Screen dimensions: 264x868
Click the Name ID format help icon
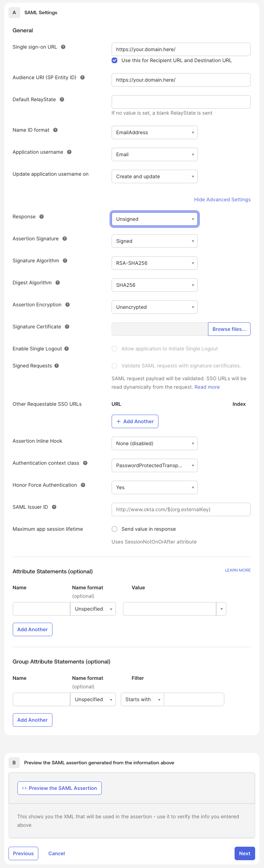coord(55,130)
